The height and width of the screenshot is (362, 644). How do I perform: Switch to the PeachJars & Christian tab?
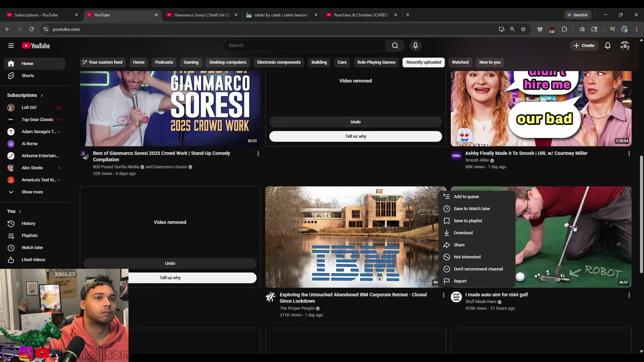click(361, 15)
